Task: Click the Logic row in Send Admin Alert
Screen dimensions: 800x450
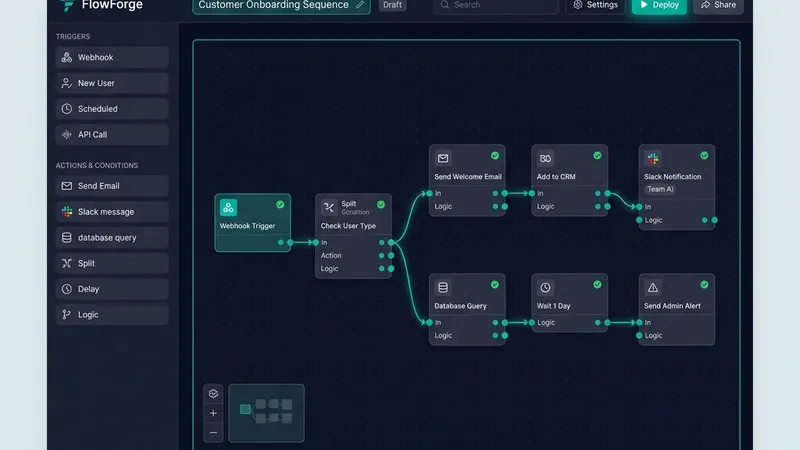Action: [x=677, y=336]
